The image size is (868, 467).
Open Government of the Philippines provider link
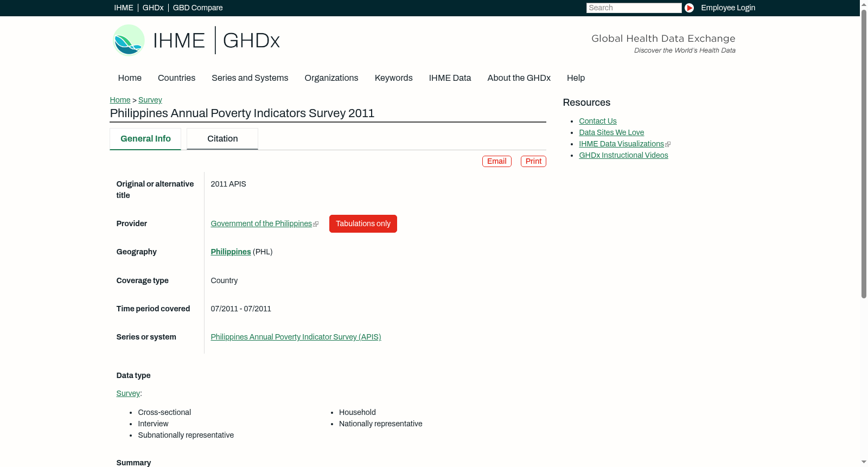pyautogui.click(x=261, y=224)
